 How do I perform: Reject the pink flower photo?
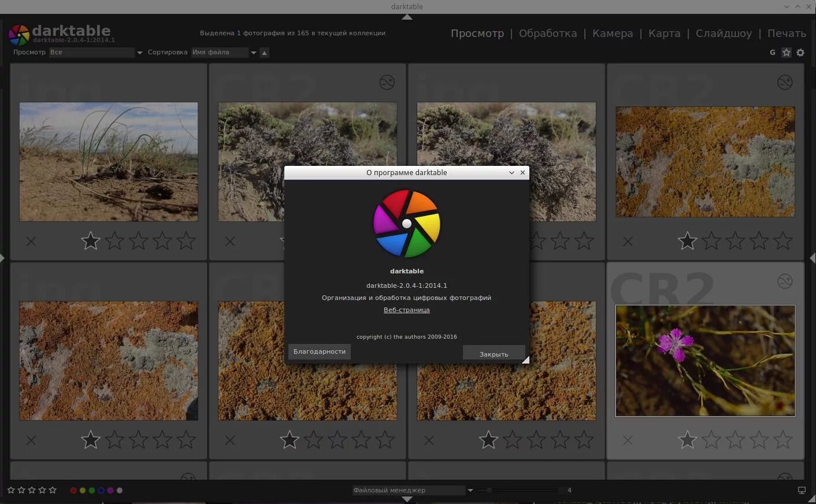(x=628, y=440)
